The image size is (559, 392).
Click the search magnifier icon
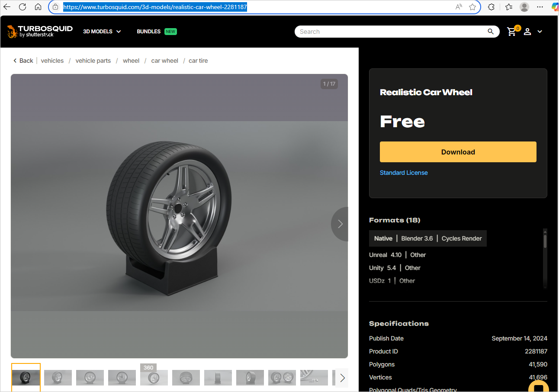[x=491, y=32]
